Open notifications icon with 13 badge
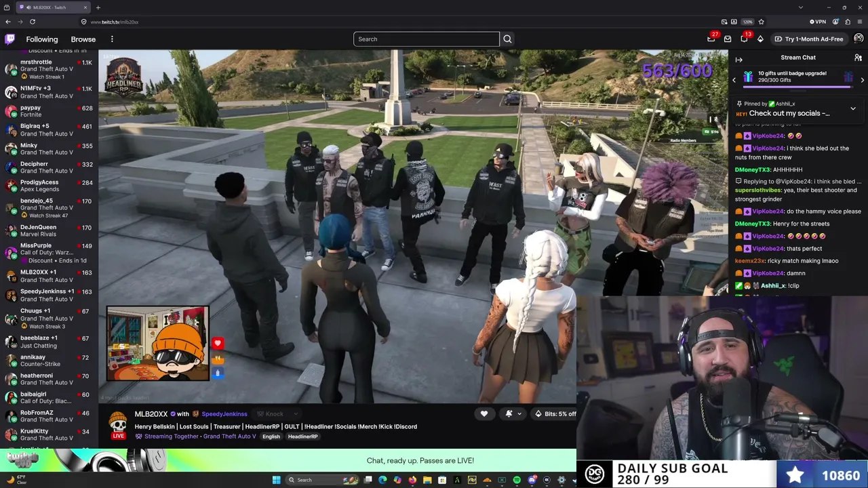Image resolution: width=868 pixels, height=488 pixels. point(744,39)
